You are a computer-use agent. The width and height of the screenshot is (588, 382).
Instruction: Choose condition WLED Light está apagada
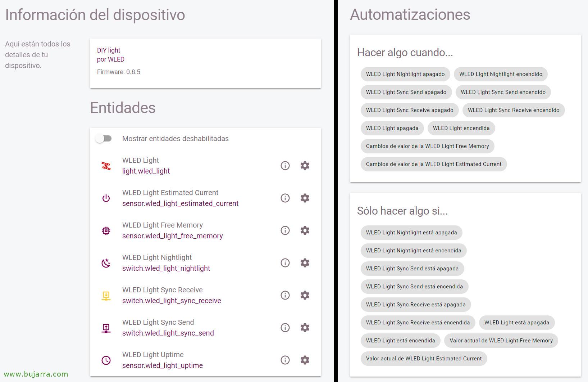[517, 323]
